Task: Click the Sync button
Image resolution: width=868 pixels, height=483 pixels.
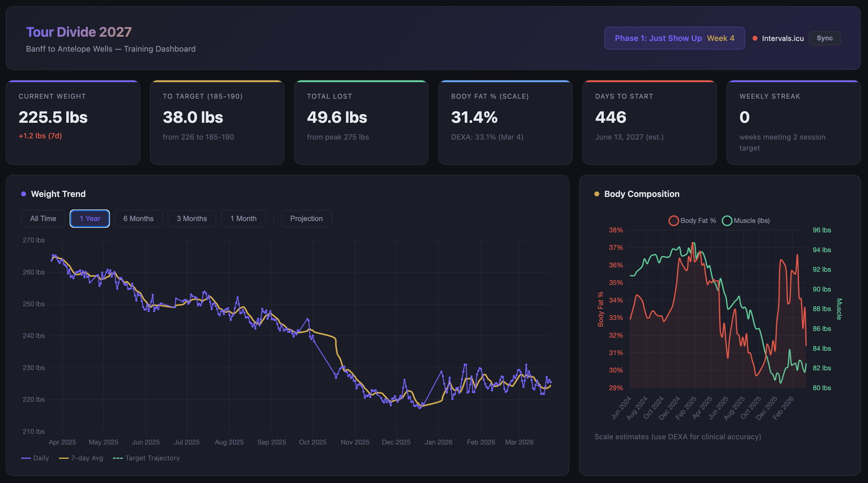Action: click(x=824, y=38)
